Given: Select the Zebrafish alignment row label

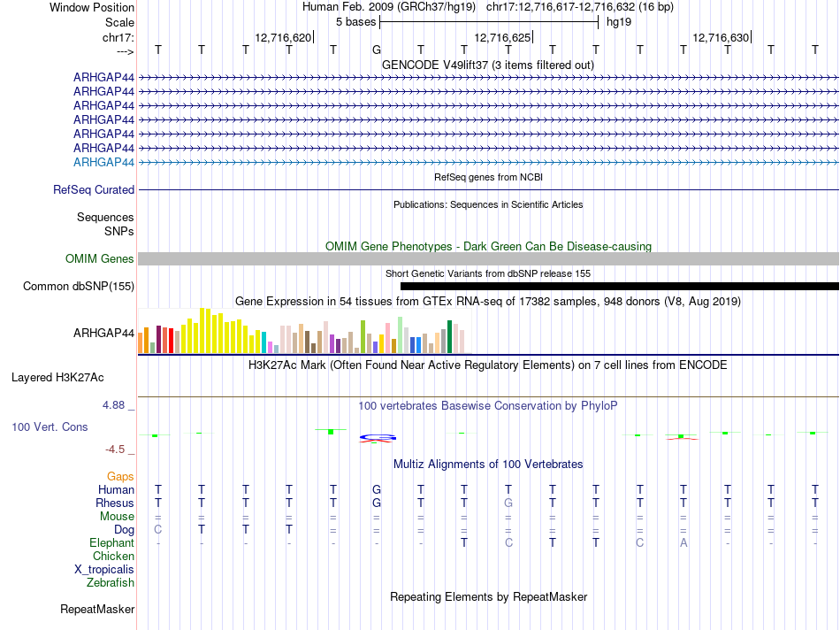Looking at the screenshot, I should (111, 583).
